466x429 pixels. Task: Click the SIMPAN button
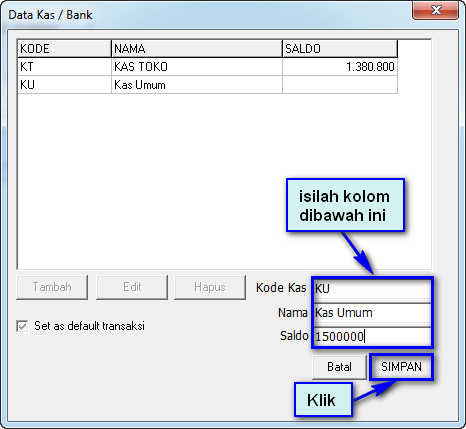[401, 367]
